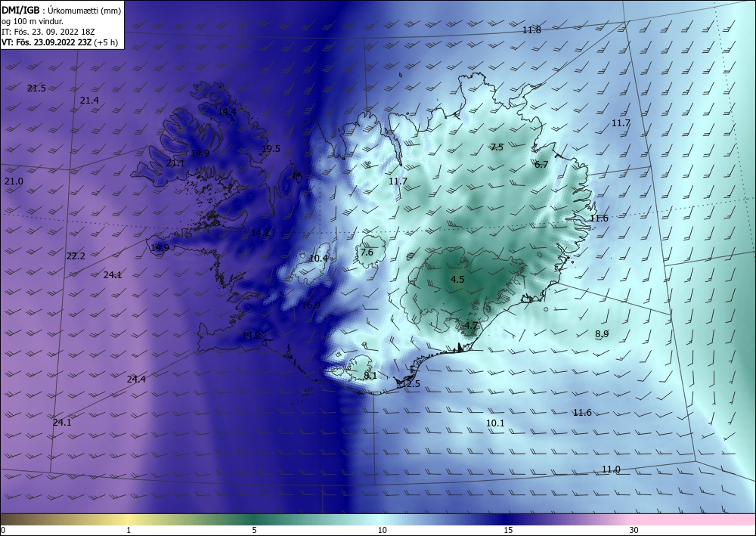Click the 14.4 value on the Westfjords
Image resolution: width=756 pixels, height=536 pixels.
[x=227, y=111]
